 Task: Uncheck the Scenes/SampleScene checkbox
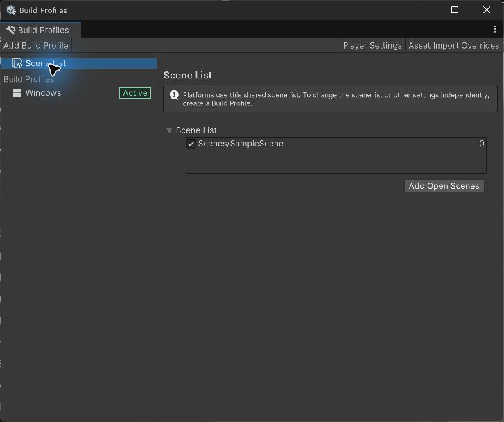point(191,144)
